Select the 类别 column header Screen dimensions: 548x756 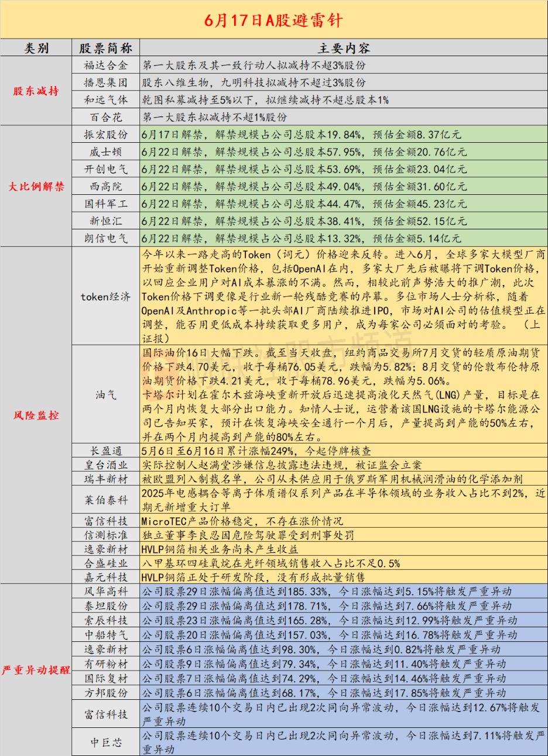click(x=36, y=48)
